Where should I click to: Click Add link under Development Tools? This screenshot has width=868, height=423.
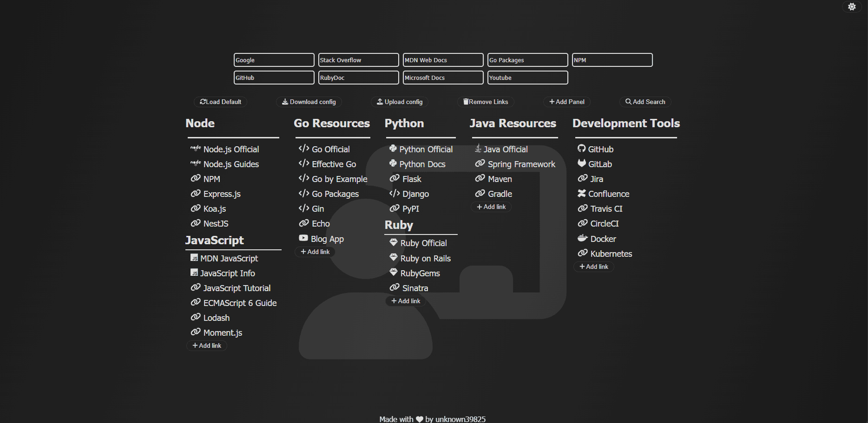click(x=594, y=267)
